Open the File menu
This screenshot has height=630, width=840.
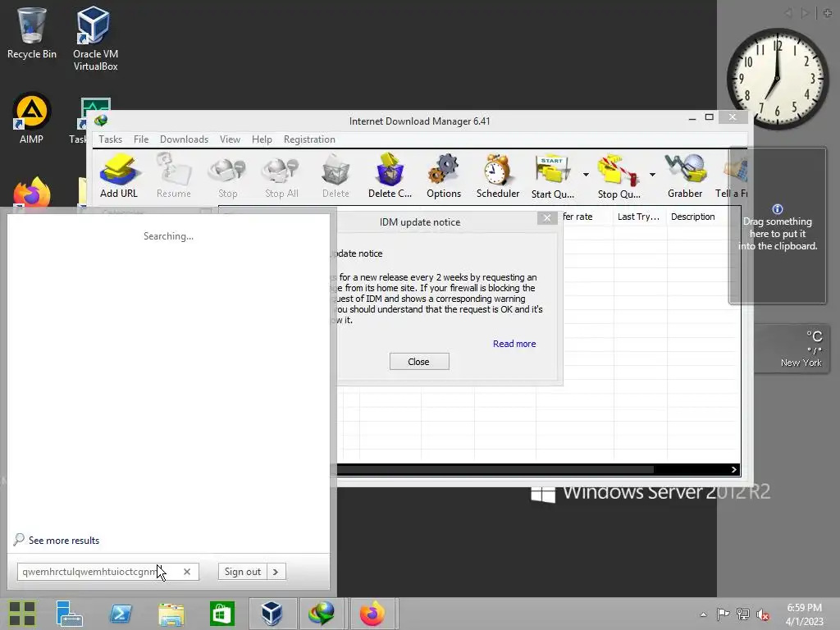[141, 139]
